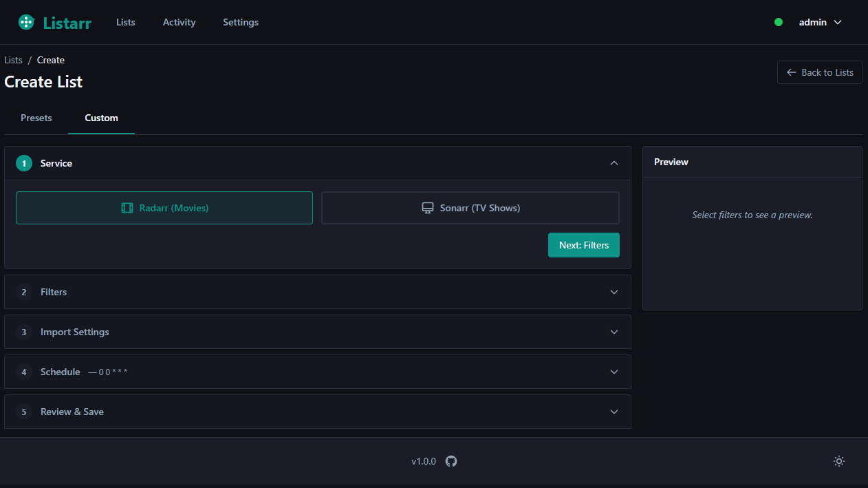Viewport: 868px width, 488px height.
Task: Click the green connection status dot
Action: pos(779,22)
